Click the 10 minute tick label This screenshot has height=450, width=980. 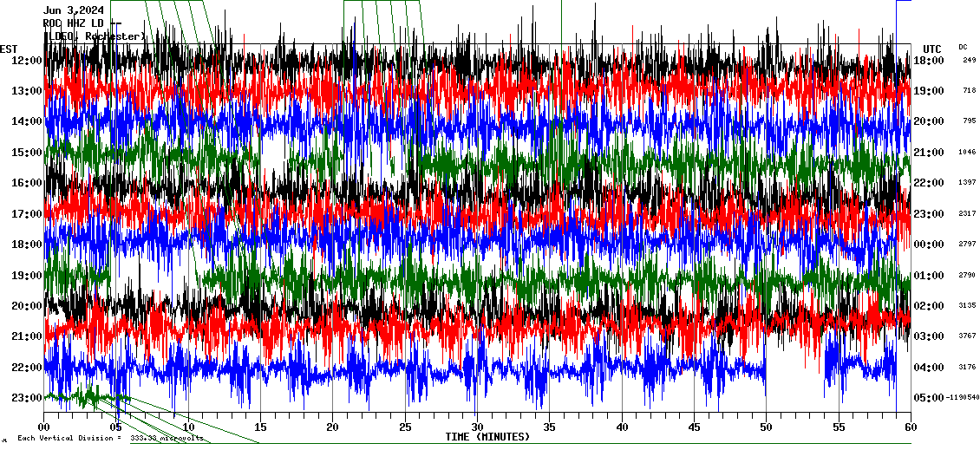(188, 427)
